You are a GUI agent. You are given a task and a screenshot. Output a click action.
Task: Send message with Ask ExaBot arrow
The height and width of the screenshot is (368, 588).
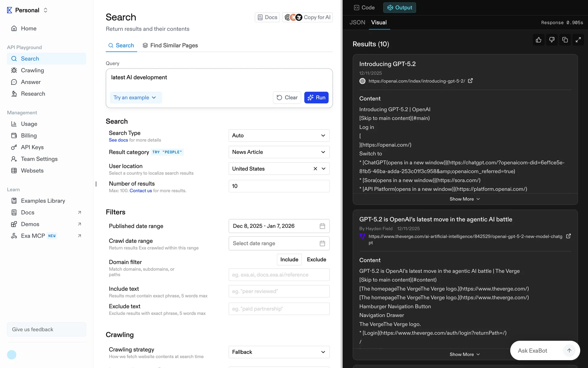[x=569, y=351]
